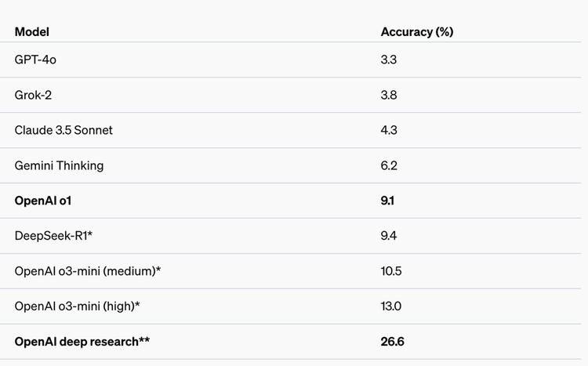This screenshot has height=366, width=588.
Task: Click the 13.0 accuracy value
Action: [391, 306]
